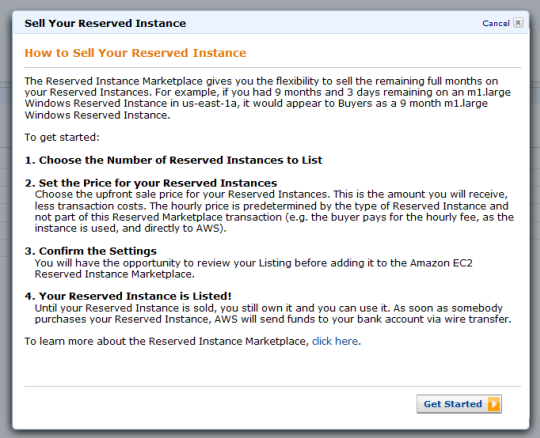
Task: Open the 'click here' Marketplace link
Action: point(335,341)
